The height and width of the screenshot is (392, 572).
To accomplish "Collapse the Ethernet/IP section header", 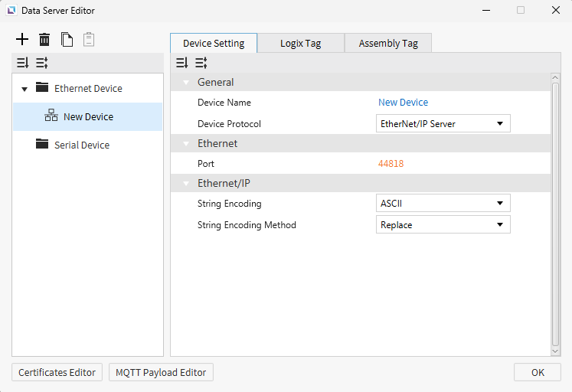I will click(x=186, y=184).
